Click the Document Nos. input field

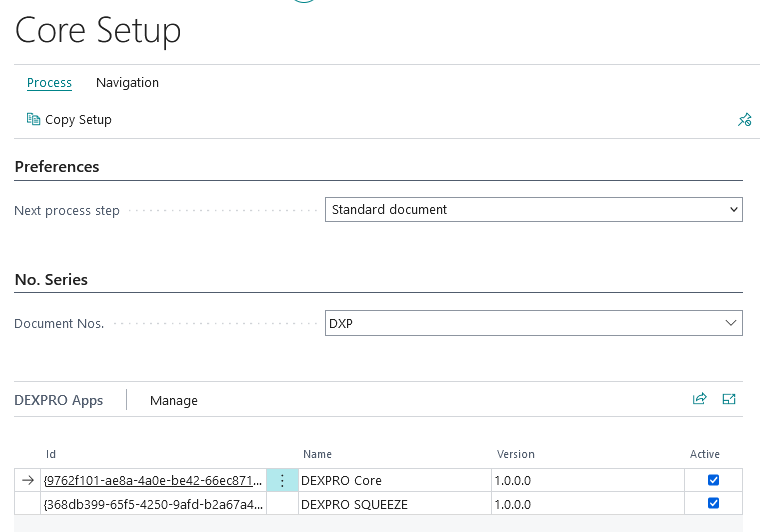tap(520, 323)
